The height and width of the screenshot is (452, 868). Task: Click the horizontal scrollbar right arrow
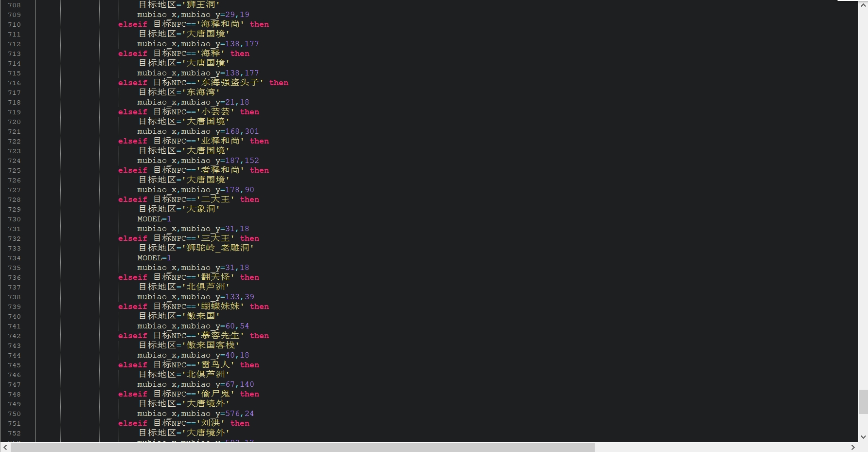click(x=853, y=447)
